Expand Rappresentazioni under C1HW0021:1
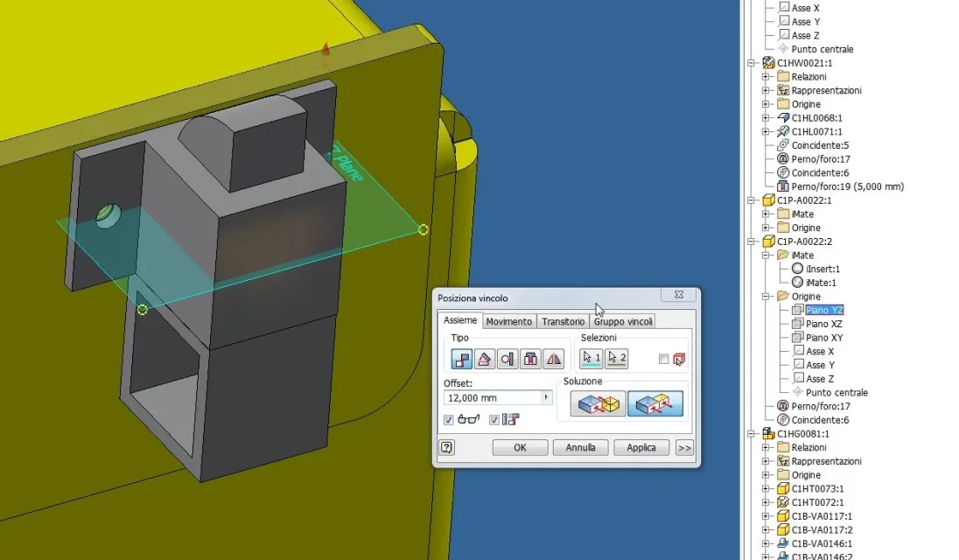Viewport: 959px width, 560px height. pos(766,90)
